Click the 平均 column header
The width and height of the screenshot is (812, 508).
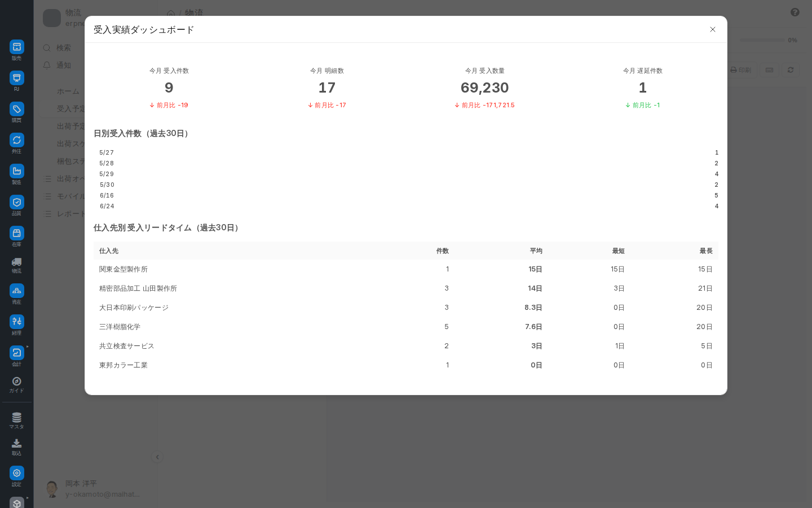[x=536, y=251]
